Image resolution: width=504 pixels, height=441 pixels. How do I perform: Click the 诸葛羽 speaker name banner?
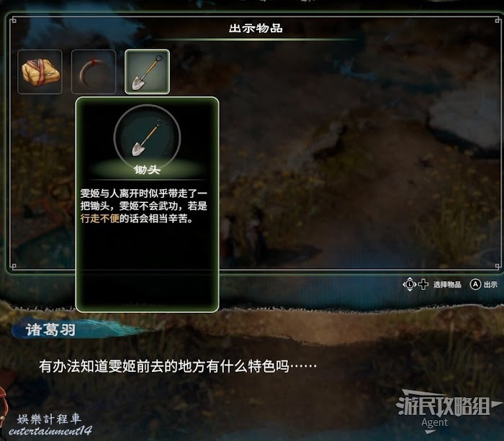click(x=50, y=330)
